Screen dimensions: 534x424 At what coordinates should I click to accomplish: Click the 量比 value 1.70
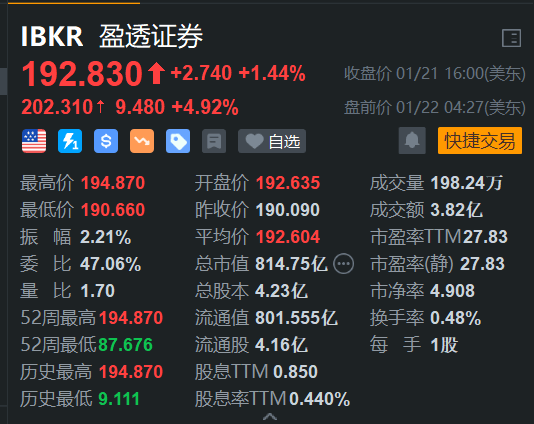pos(98,291)
